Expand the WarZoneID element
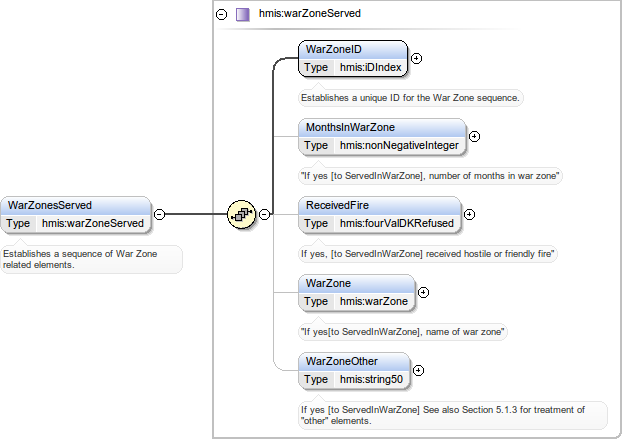This screenshot has height=440, width=623. (x=416, y=58)
